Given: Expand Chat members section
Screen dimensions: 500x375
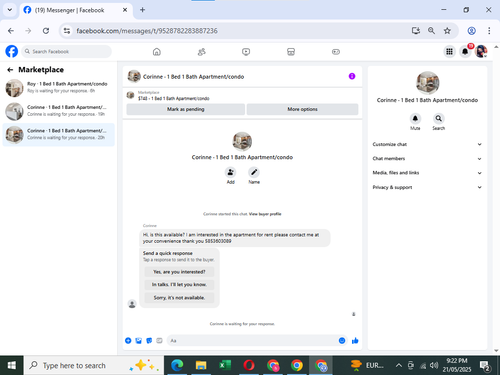Looking at the screenshot, I should click(427, 159).
